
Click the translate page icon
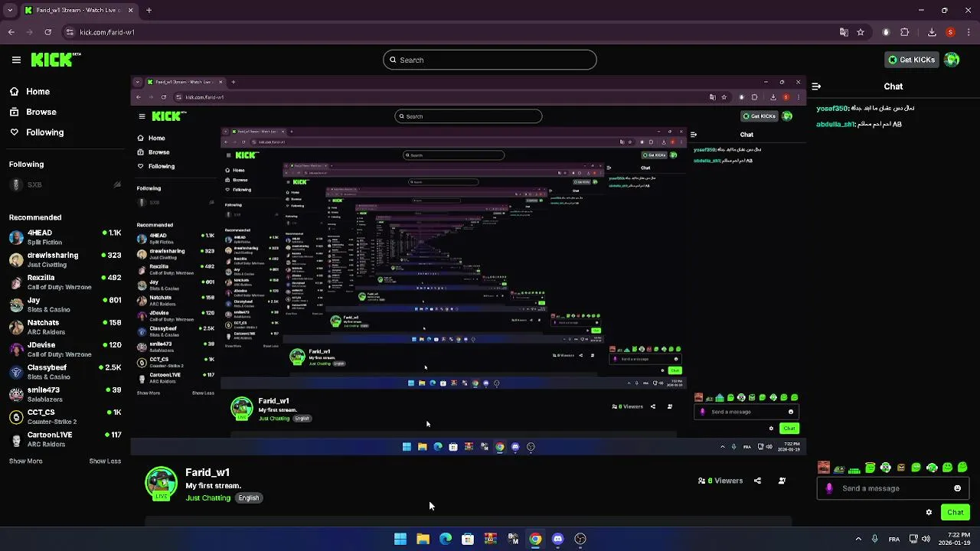click(844, 32)
